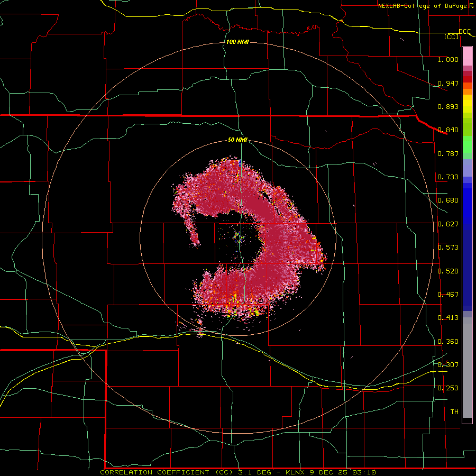
Task: Click the 0.893 legend value
Action: (448, 106)
